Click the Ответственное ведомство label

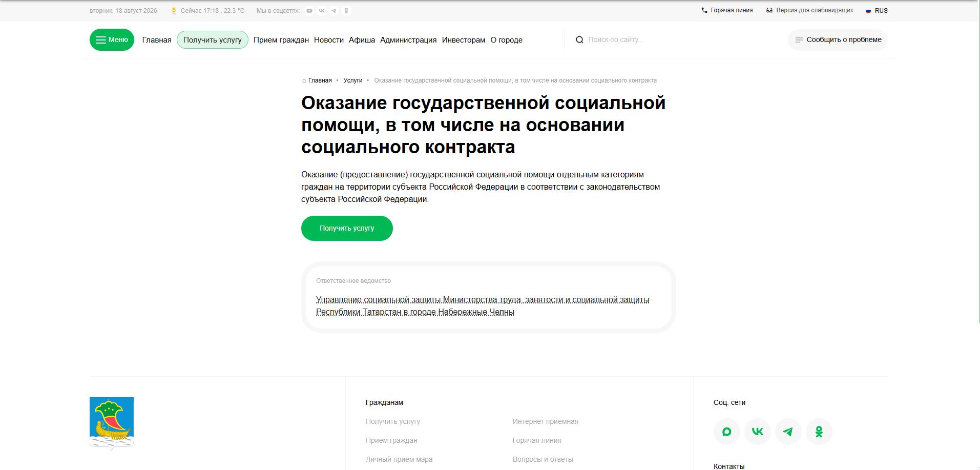(353, 281)
